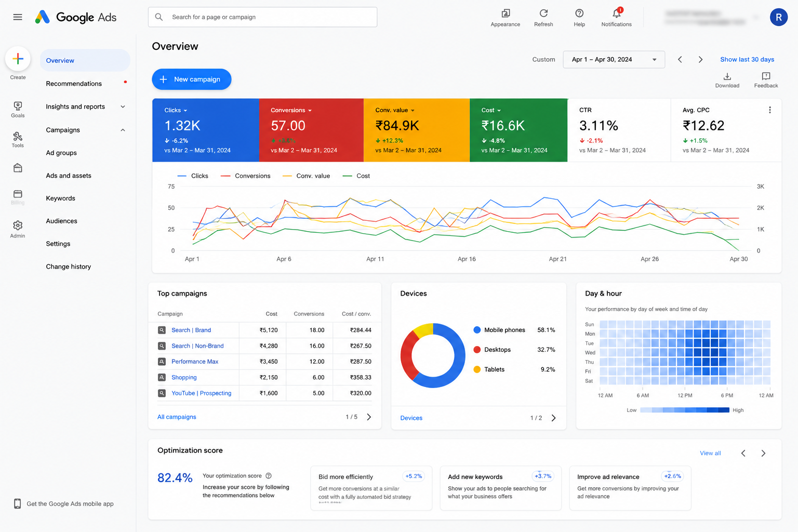Viewport: 798px width, 532px height.
Task: Open Improve ad relevance recommendation card
Action: [630, 488]
